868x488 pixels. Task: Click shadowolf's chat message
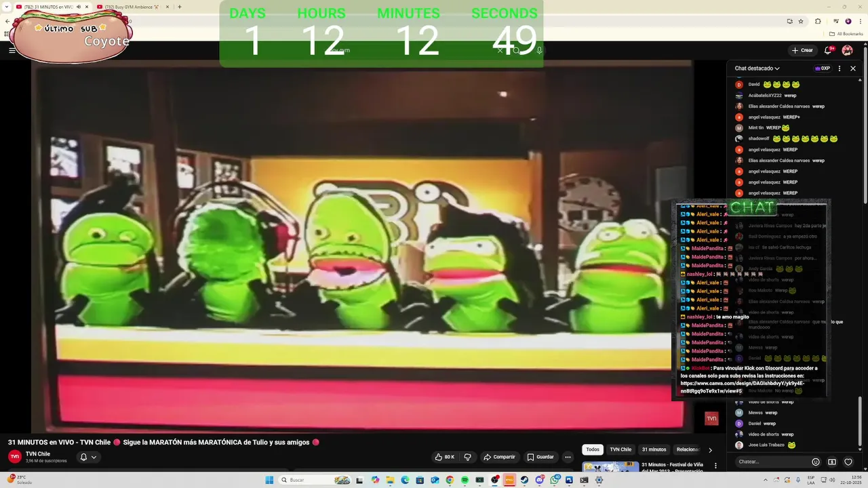click(x=787, y=138)
